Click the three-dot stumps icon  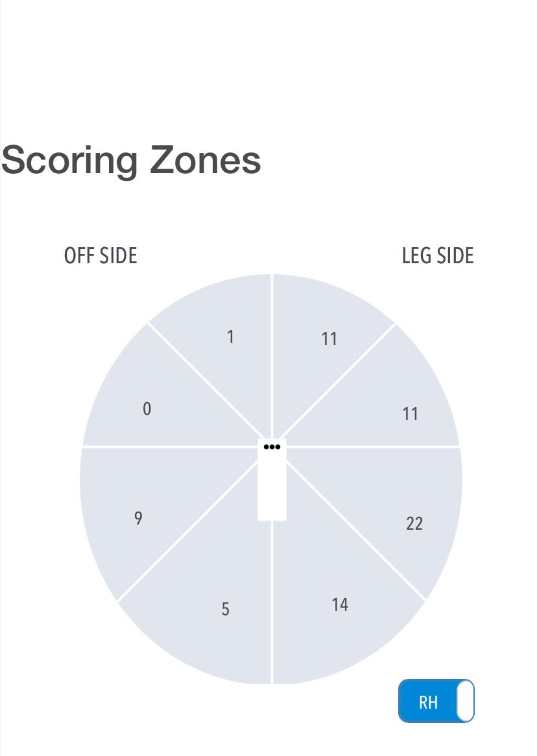point(272,447)
